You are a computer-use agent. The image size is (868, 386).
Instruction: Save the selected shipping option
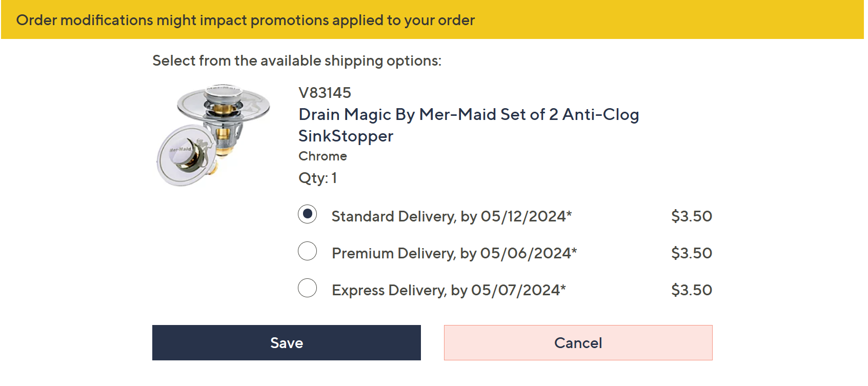[286, 342]
